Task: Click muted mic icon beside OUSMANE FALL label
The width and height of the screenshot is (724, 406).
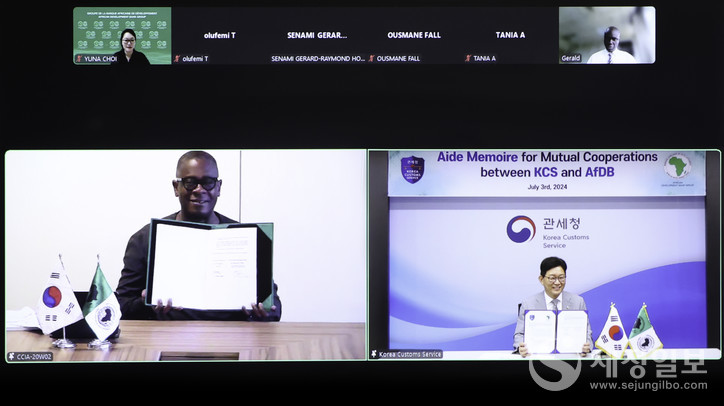Action: 372,59
